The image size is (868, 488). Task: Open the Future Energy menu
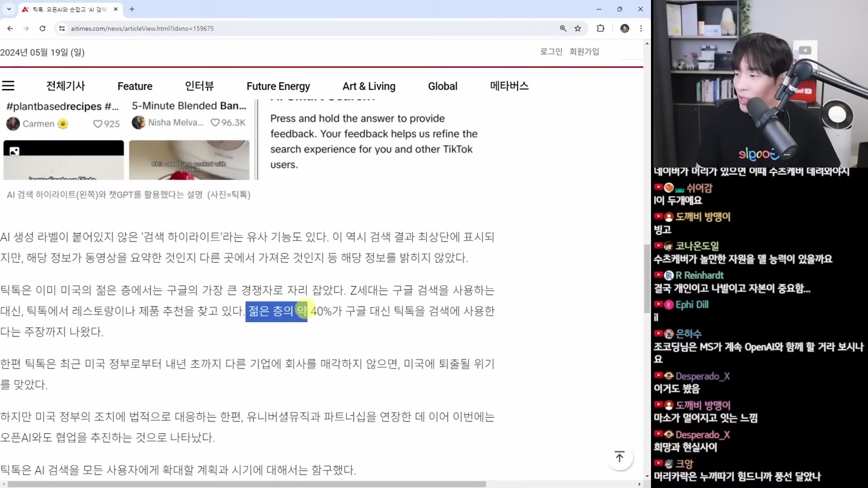click(278, 86)
